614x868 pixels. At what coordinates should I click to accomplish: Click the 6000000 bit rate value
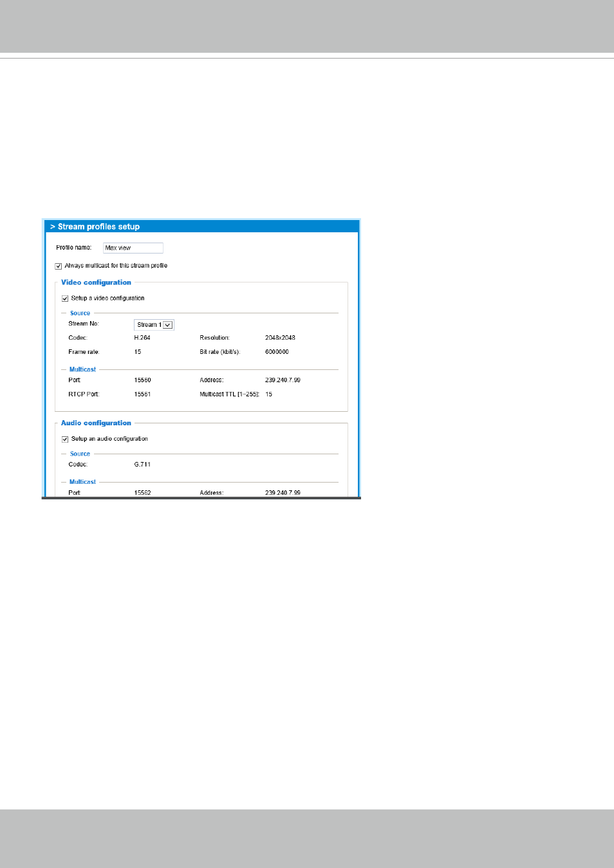(277, 352)
